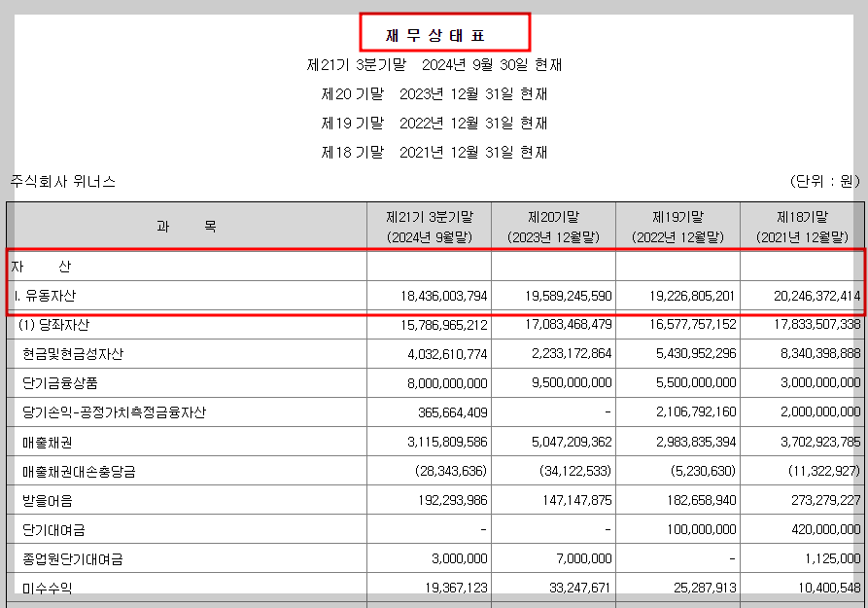868x608 pixels.
Task: Click the 매출채권대손충당금 row label
Action: click(79, 472)
